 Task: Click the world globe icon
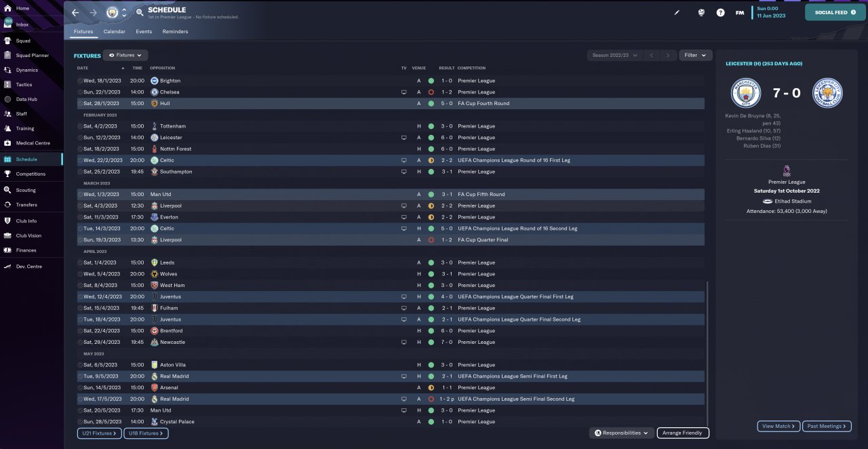pos(701,12)
